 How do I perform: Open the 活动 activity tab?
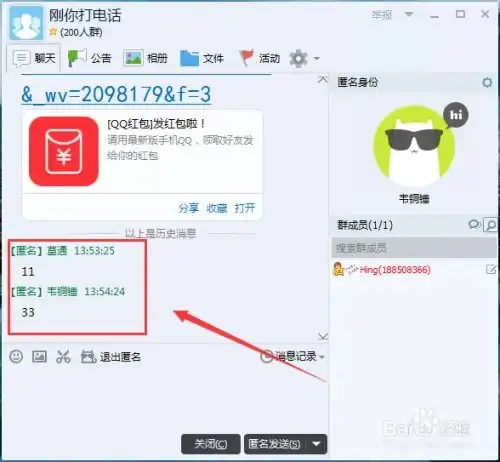(260, 58)
